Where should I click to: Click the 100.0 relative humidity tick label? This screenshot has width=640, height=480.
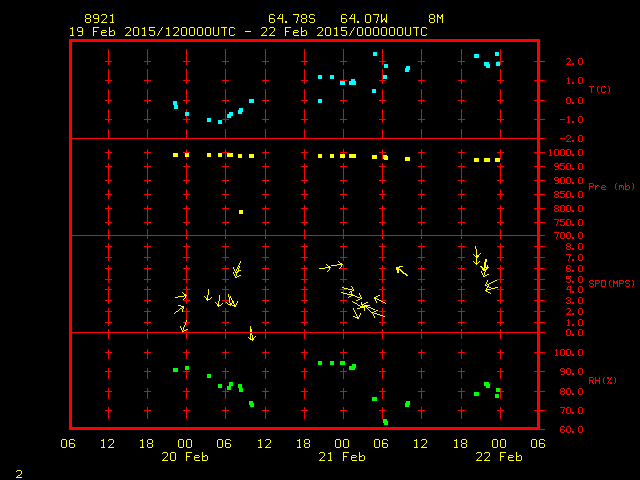[x=564, y=353]
